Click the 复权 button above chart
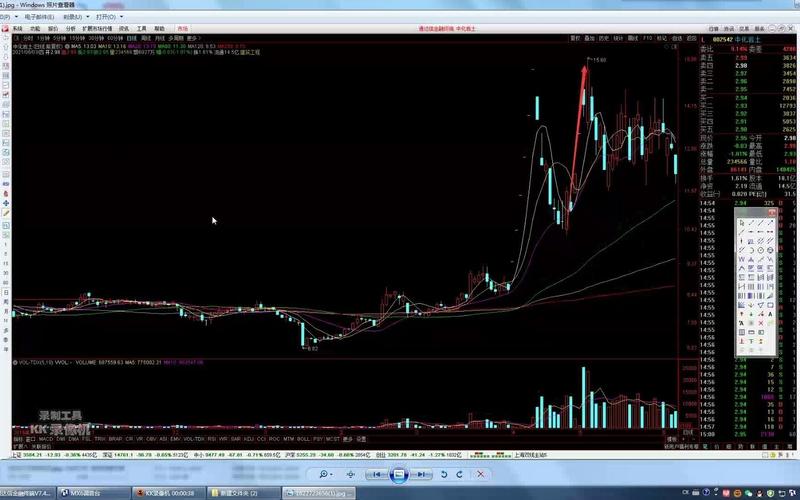The width and height of the screenshot is (800, 500). point(575,37)
